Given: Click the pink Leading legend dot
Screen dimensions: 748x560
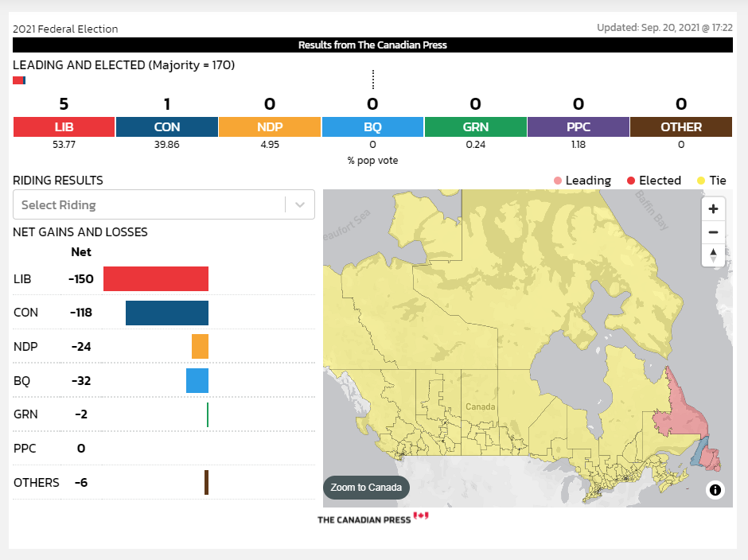Looking at the screenshot, I should tap(558, 181).
